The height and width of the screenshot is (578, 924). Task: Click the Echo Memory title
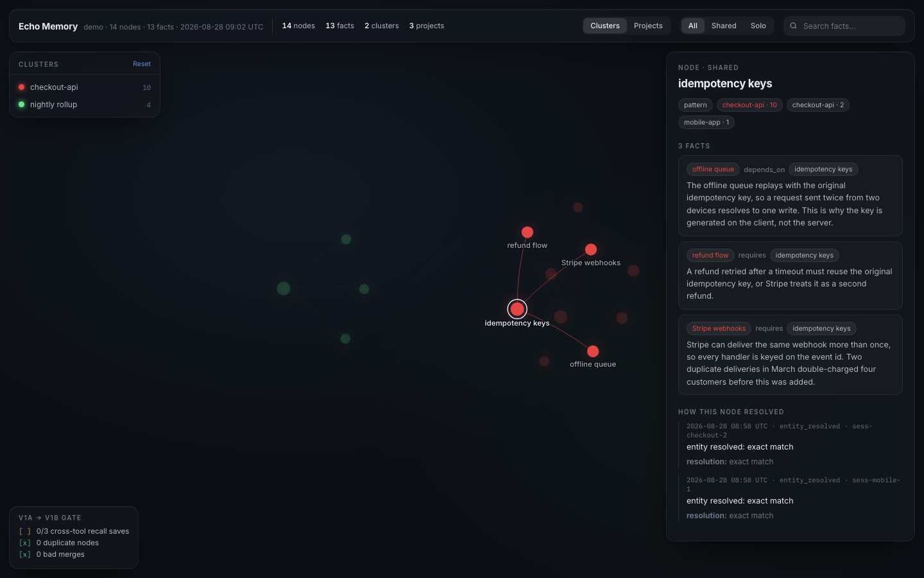point(48,26)
